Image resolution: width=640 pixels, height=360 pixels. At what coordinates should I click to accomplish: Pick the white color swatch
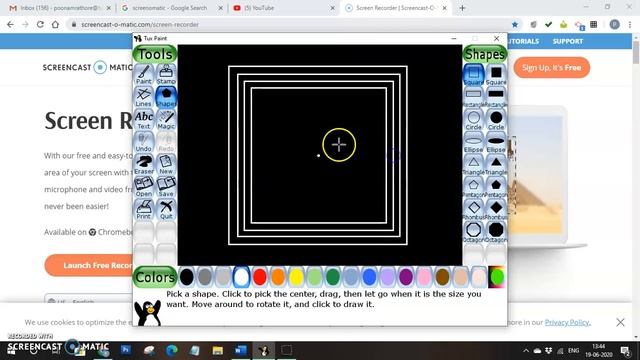241,277
